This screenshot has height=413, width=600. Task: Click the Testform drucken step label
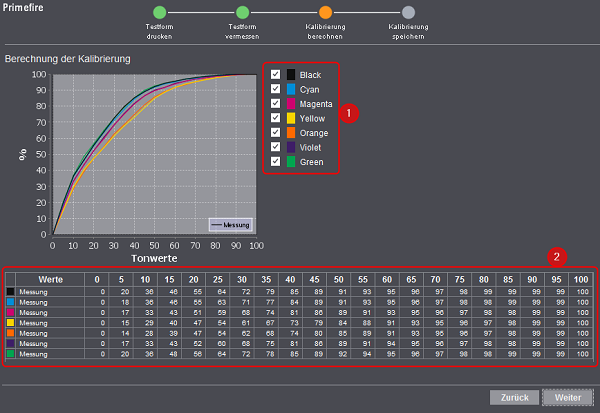click(x=160, y=31)
